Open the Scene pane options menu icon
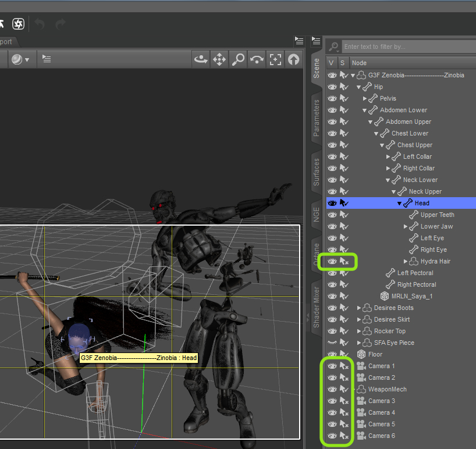This screenshot has height=449, width=476. [317, 41]
